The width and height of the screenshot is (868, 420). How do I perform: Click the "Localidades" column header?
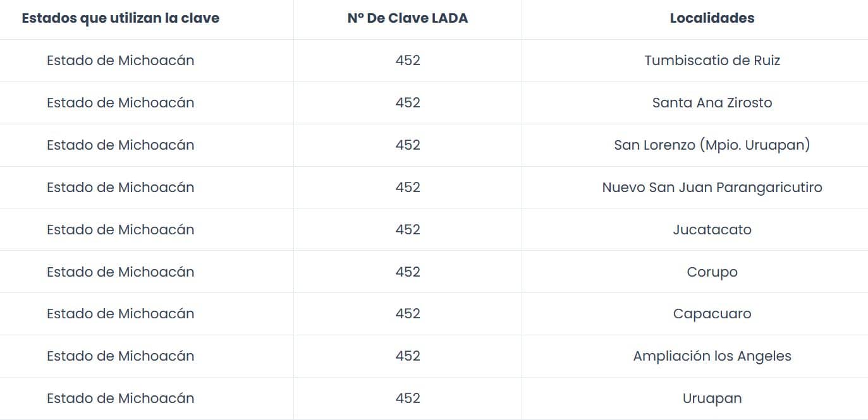tap(712, 18)
